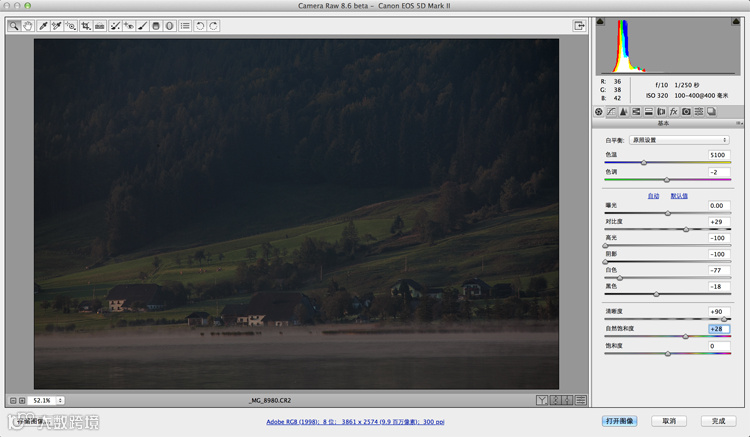The width and height of the screenshot is (750, 437).
Task: Switch to the Basic panel tab
Action: tap(599, 111)
